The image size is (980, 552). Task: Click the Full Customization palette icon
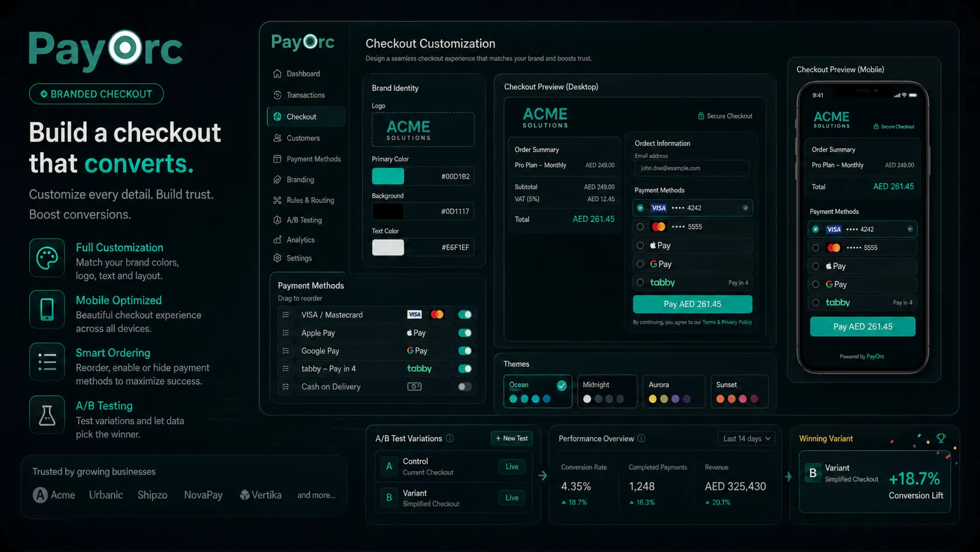(47, 257)
